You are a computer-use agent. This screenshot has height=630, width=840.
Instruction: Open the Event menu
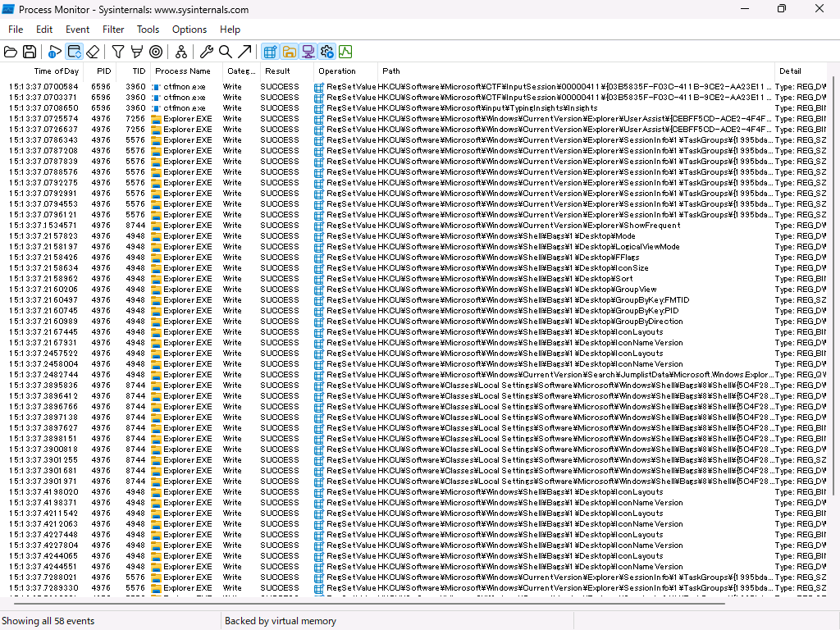click(77, 29)
